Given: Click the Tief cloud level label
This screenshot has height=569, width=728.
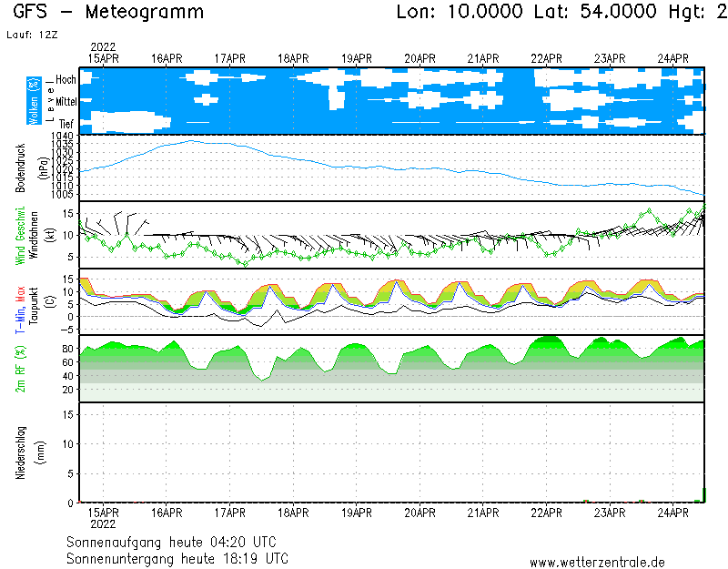Looking at the screenshot, I should [x=66, y=122].
